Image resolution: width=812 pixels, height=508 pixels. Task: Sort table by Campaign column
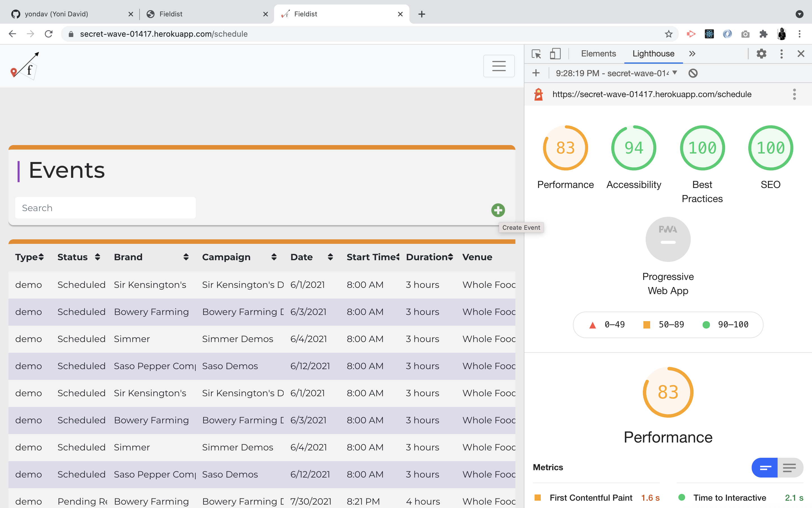point(240,257)
